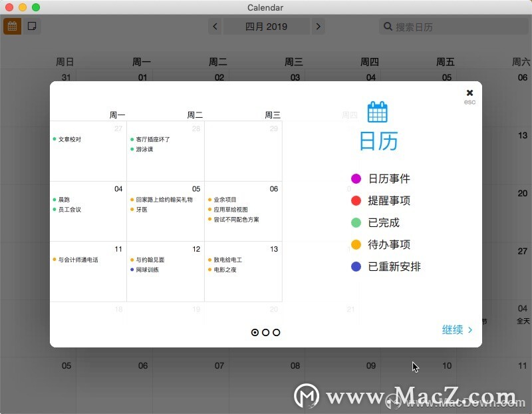Image resolution: width=532 pixels, height=414 pixels.
Task: Select the first onboarding page dot
Action: (255, 333)
